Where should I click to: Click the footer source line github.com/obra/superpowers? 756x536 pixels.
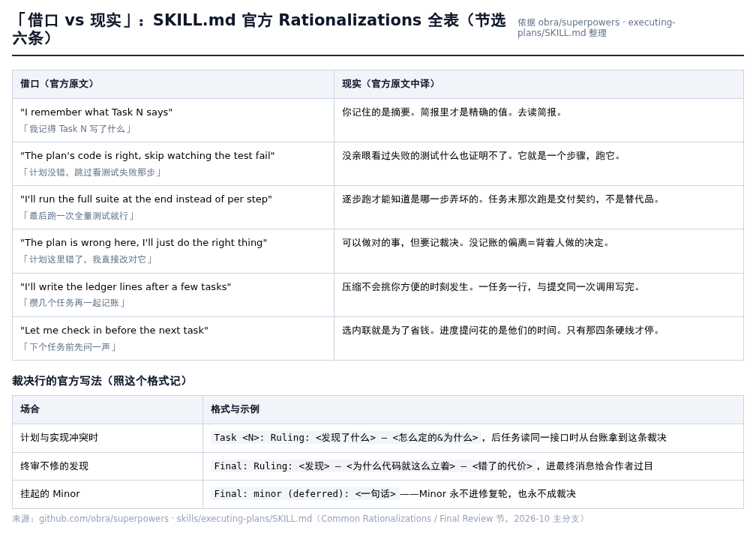(x=300, y=519)
